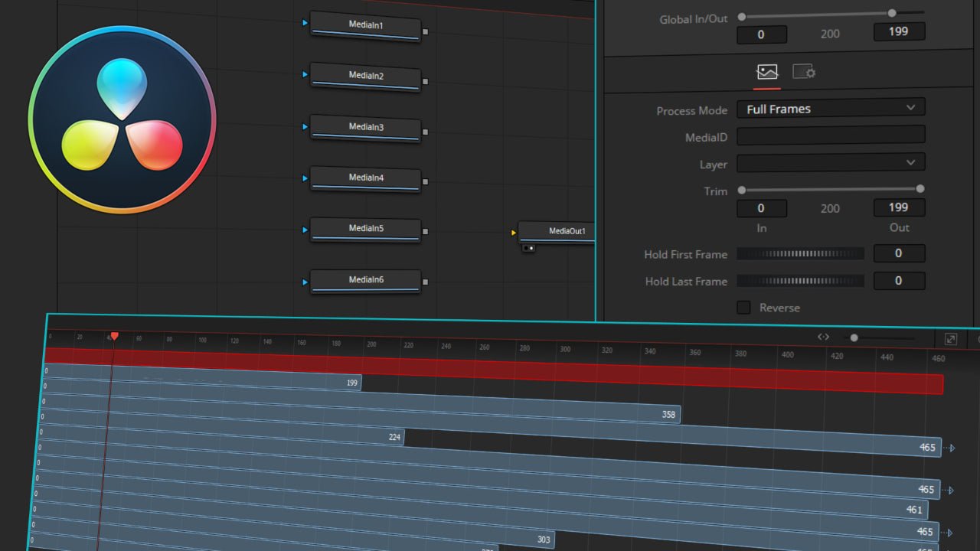Select the MediaIn3 node

(365, 129)
